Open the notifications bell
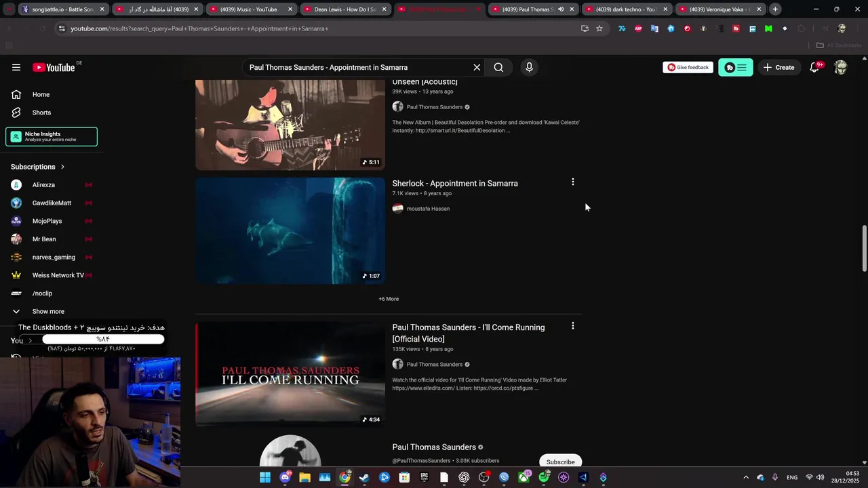Screen dimensions: 868x488 814,67
